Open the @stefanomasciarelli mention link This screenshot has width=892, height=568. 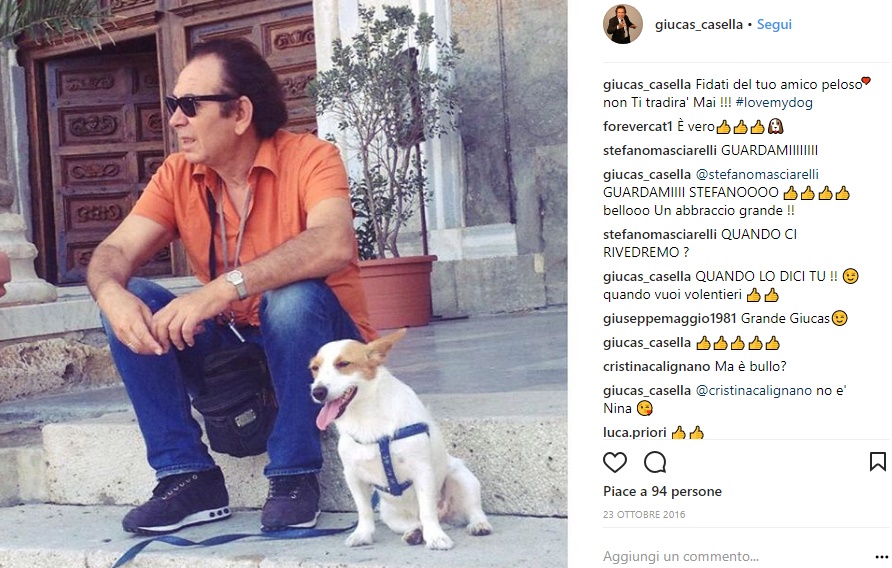(x=757, y=174)
